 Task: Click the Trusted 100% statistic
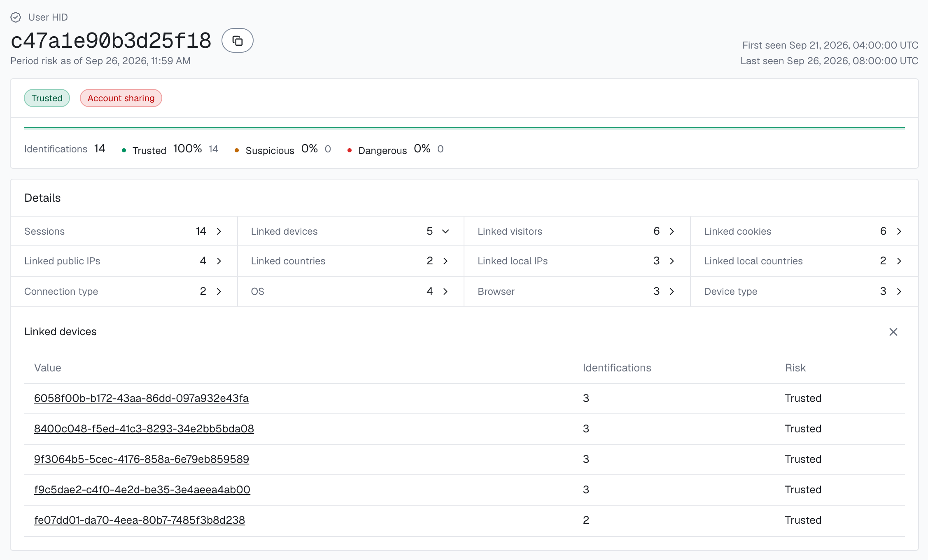click(170, 149)
